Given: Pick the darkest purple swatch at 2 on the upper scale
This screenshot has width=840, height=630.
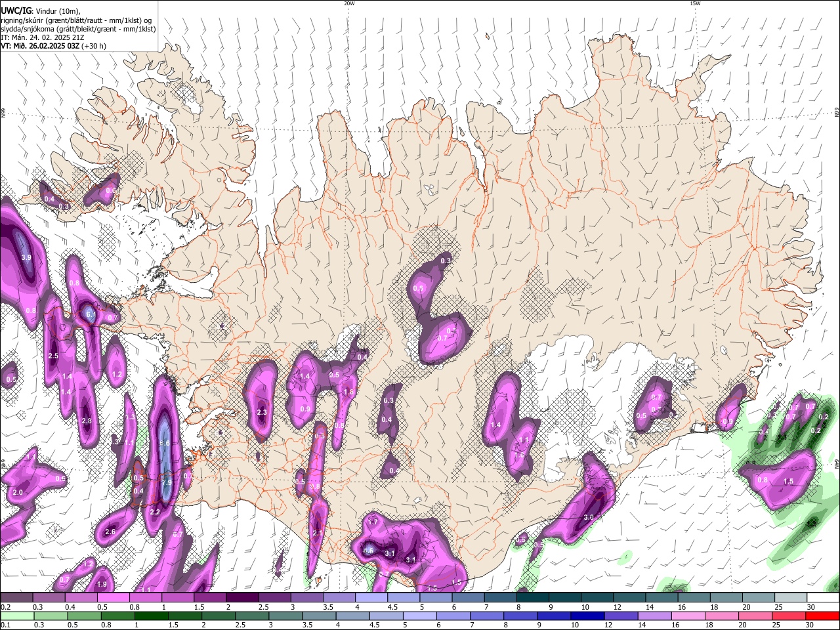Looking at the screenshot, I should pyautogui.click(x=242, y=598).
